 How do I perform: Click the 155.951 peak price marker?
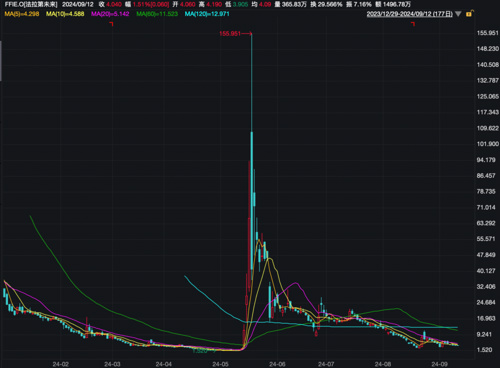230,34
